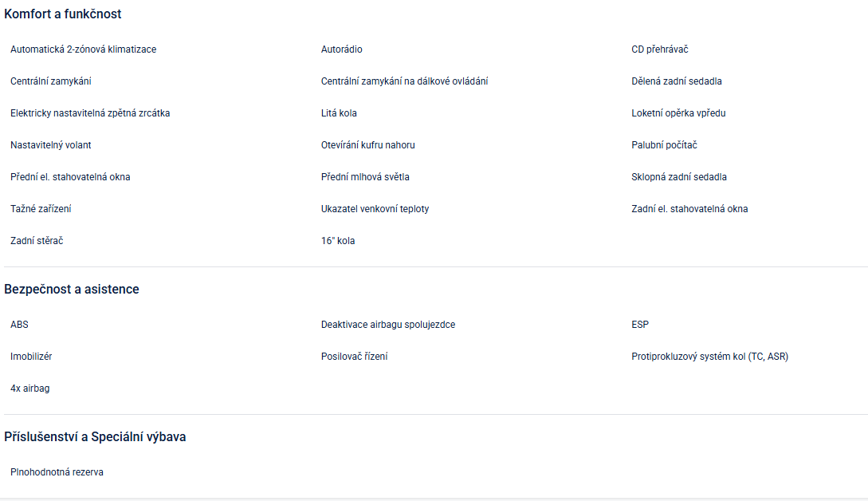Screen dimensions: 868x501
Task: Select 'Plnohodnotná rezerva' item
Action: click(57, 472)
